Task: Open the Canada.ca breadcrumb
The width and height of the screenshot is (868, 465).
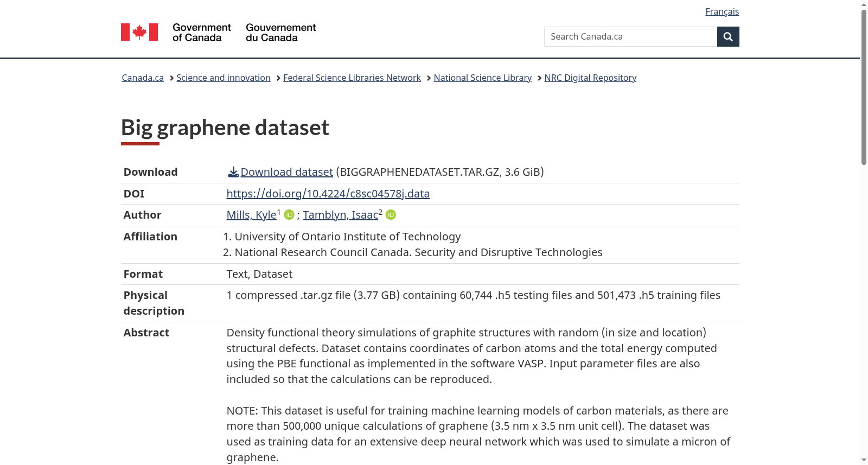Action: [x=143, y=78]
